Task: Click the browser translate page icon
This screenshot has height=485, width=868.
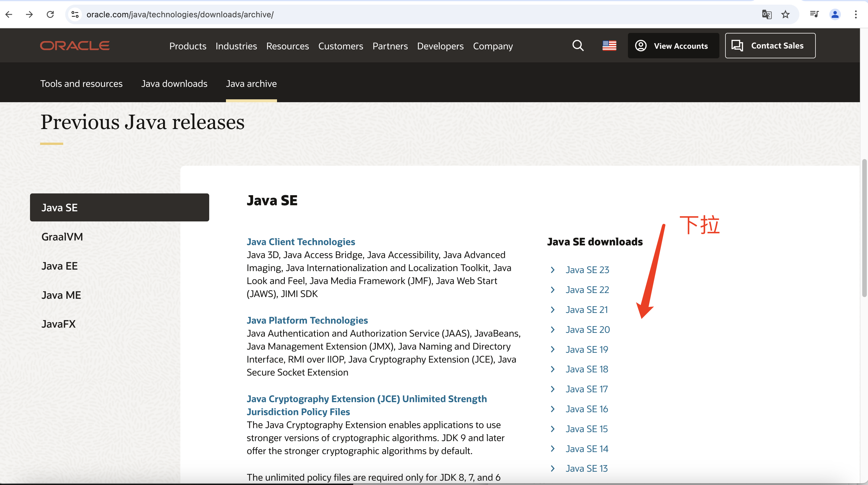Action: coord(767,14)
